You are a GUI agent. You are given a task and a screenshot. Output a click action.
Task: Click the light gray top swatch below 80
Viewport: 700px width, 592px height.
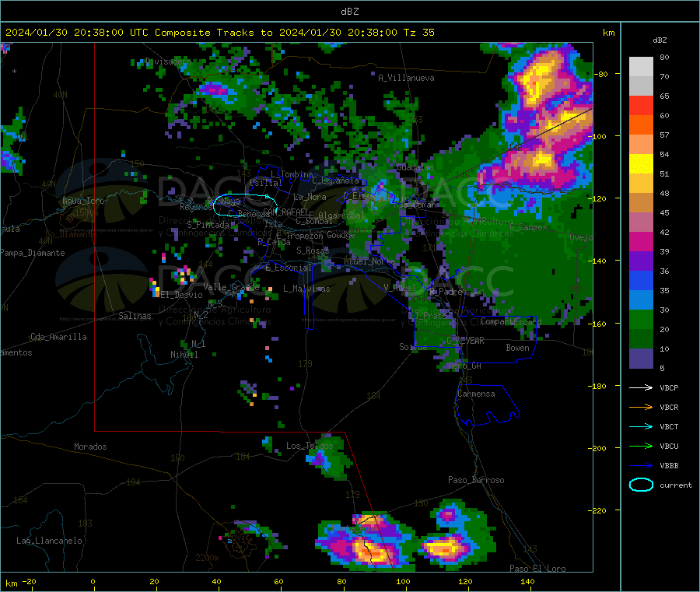pos(641,67)
